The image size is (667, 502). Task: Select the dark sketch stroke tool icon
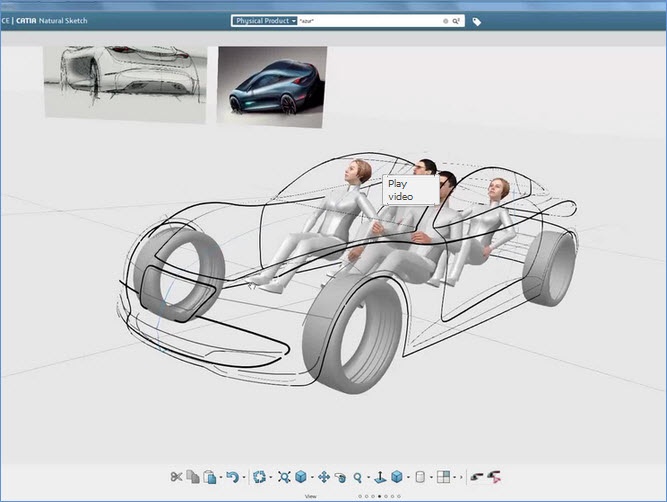click(477, 477)
